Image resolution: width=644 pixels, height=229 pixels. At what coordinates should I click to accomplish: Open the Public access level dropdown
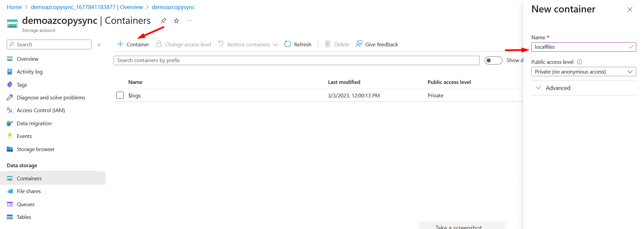pos(583,72)
